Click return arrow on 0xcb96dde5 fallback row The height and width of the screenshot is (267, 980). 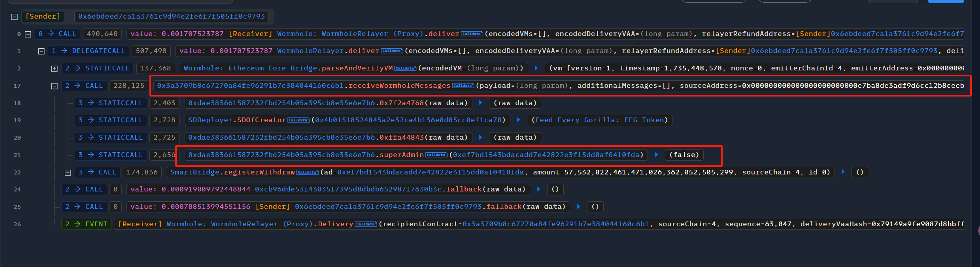538,189
